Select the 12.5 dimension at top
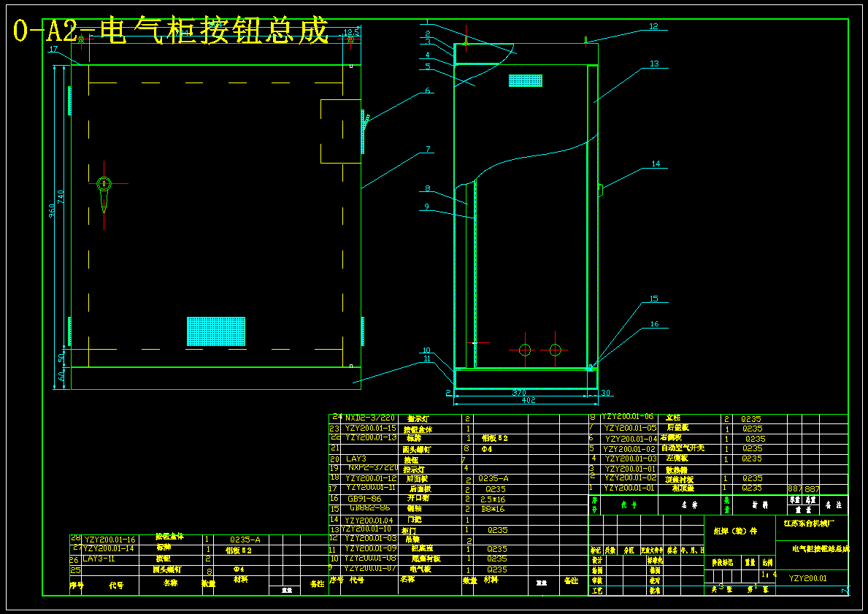868x614 pixels. pyautogui.click(x=352, y=33)
